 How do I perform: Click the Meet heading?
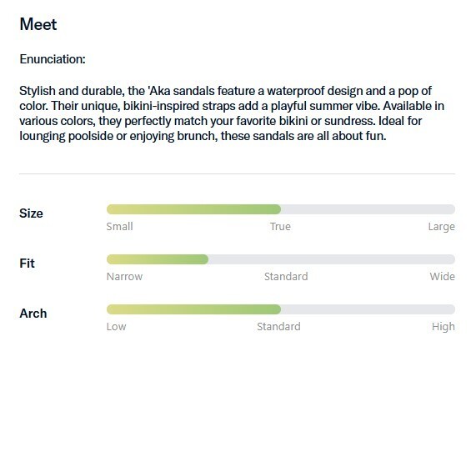click(38, 24)
